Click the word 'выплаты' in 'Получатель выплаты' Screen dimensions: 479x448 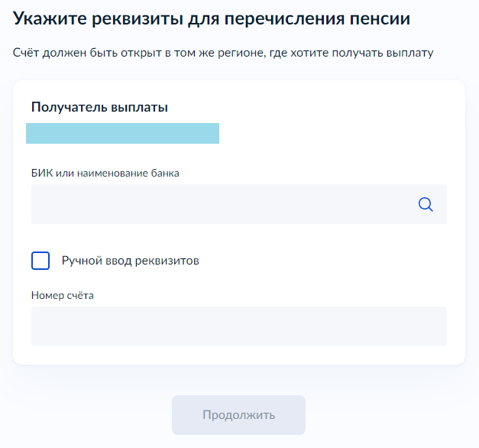click(x=141, y=108)
